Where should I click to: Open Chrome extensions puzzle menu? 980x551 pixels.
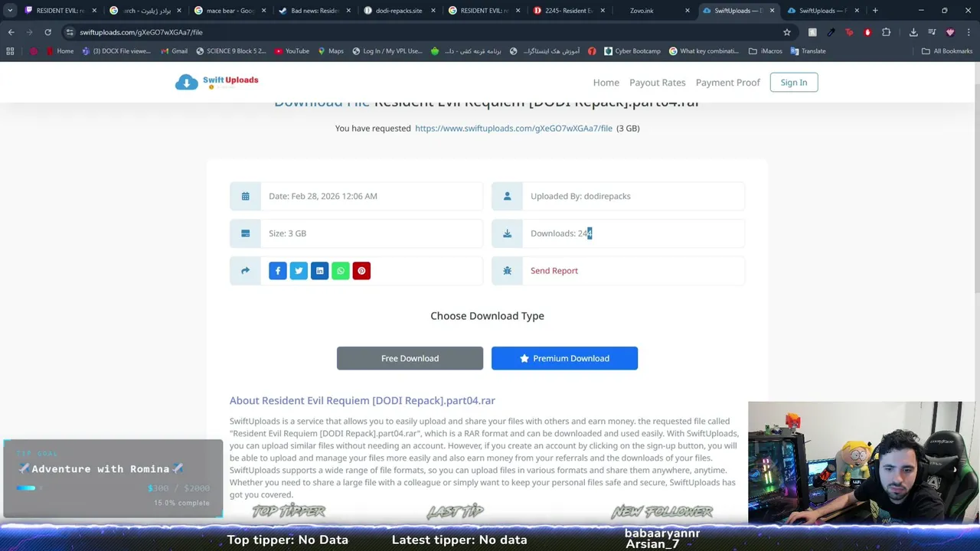tap(886, 32)
